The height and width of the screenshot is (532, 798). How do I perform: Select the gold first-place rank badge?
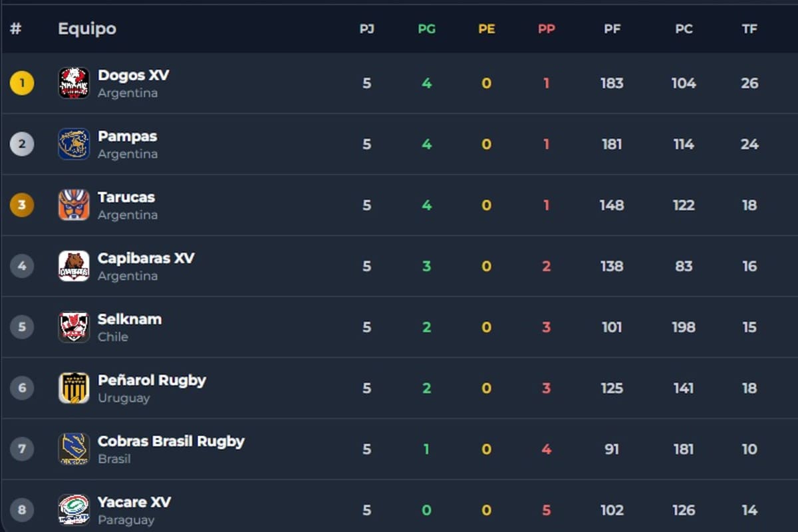tap(22, 83)
